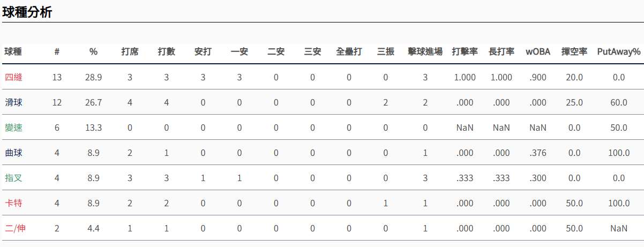
Task: Click the 曲球 pitch type link
Action: [x=13, y=153]
